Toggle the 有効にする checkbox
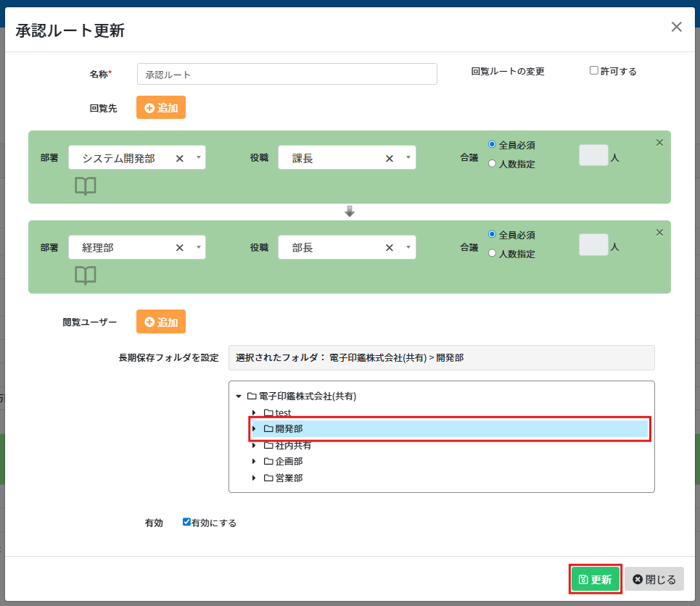Viewport: 700px width, 606px height. click(x=186, y=522)
